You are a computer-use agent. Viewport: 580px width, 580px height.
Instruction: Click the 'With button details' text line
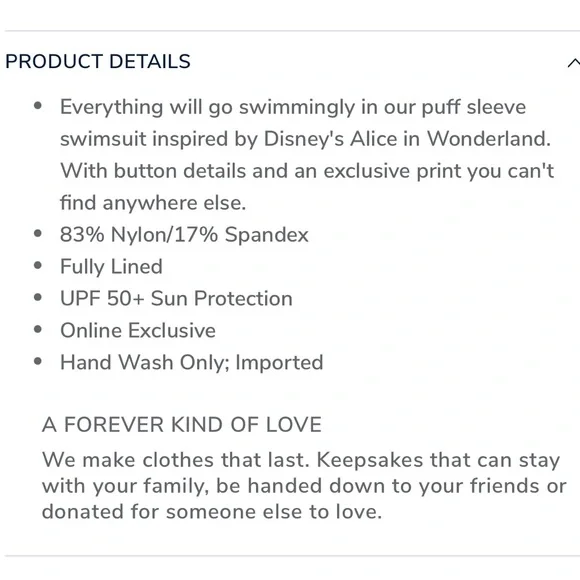coord(307,171)
